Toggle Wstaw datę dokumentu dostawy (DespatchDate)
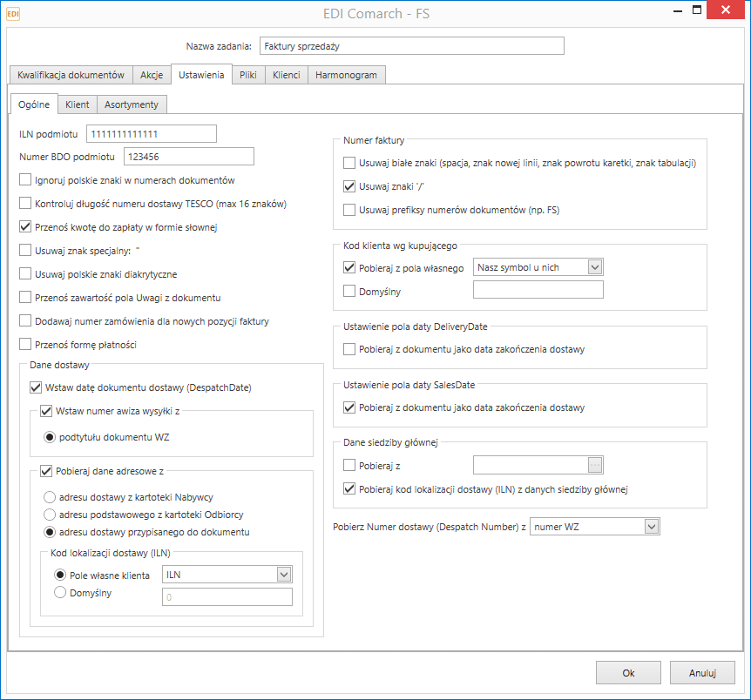751x700 pixels. [36, 387]
